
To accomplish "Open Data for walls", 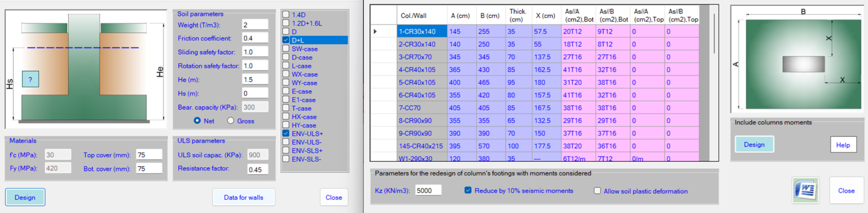I will point(243,197).
